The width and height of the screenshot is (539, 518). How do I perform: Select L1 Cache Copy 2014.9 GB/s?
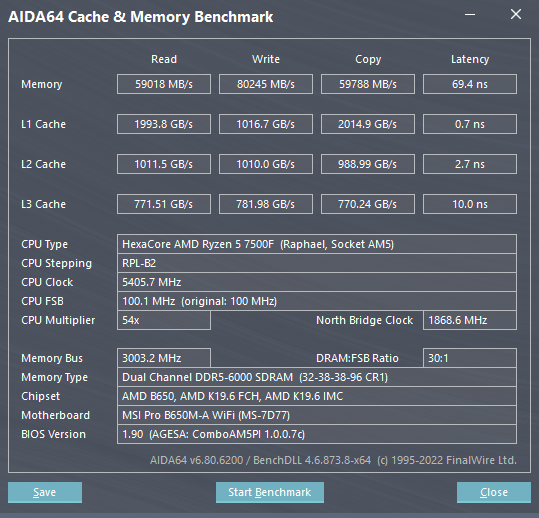coord(368,124)
